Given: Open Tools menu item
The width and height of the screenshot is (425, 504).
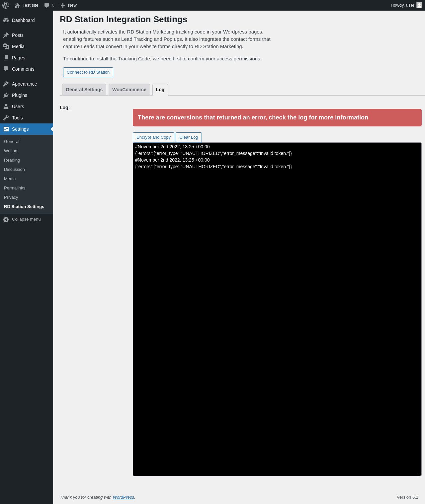Looking at the screenshot, I should click(27, 118).
